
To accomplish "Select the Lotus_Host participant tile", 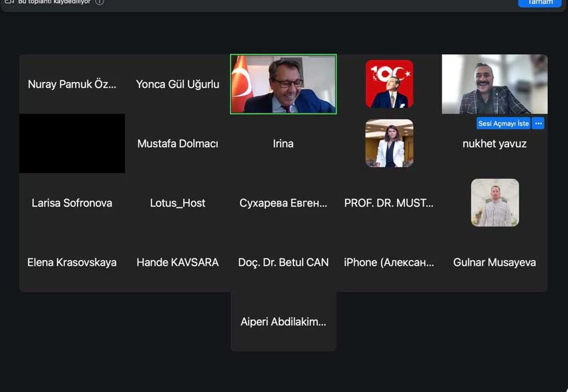I will [178, 203].
